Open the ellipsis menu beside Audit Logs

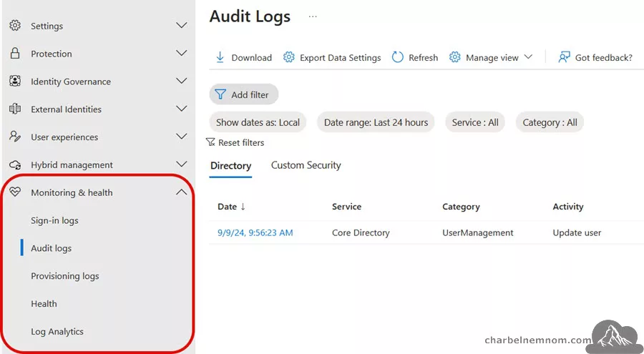(313, 17)
